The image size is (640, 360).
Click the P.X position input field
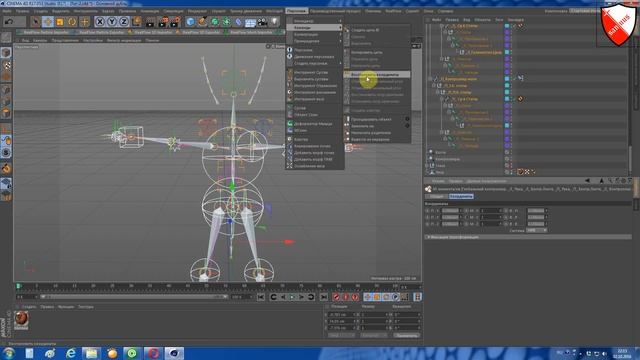click(x=451, y=211)
